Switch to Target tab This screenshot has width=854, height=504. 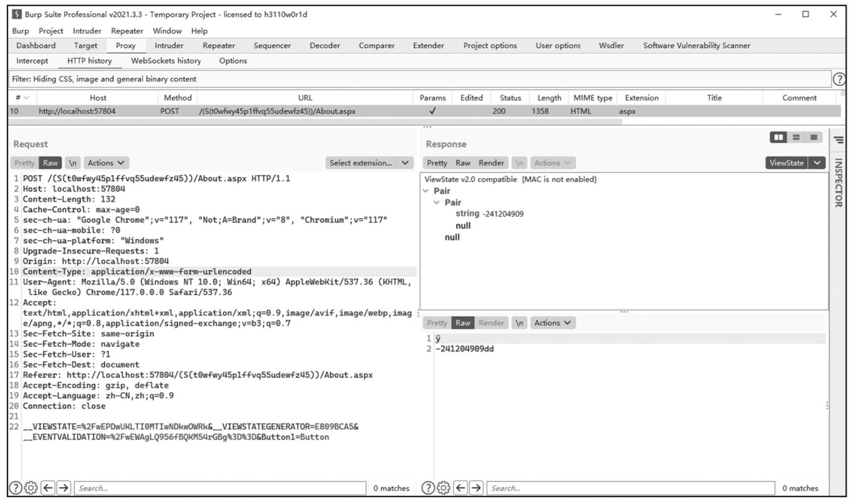click(x=85, y=46)
